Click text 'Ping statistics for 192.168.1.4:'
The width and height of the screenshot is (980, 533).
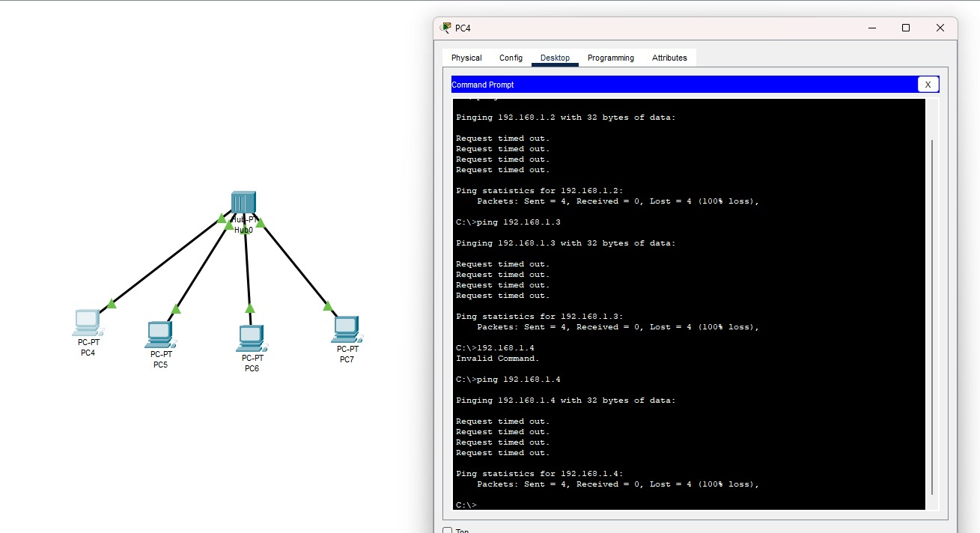[x=539, y=474]
